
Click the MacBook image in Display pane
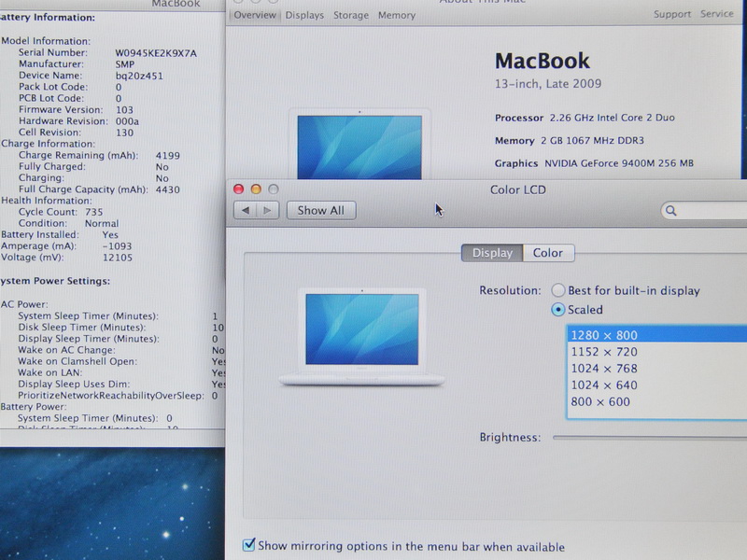pyautogui.click(x=362, y=337)
